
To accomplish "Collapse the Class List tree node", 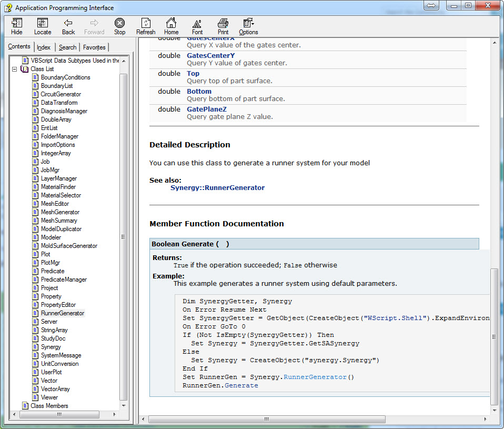I will [x=14, y=68].
